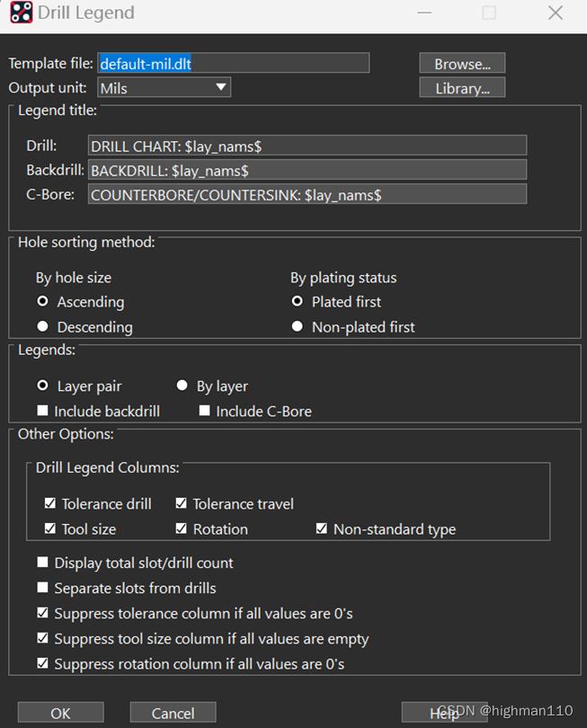This screenshot has width=587, height=728.
Task: Uncheck the Tolerance drill column
Action: (x=49, y=504)
